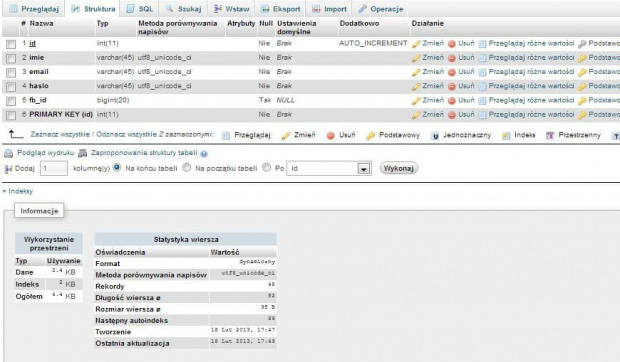Click red Usuń icon in PRIMARY KEY row
The height and width of the screenshot is (362, 620).
tap(452, 115)
